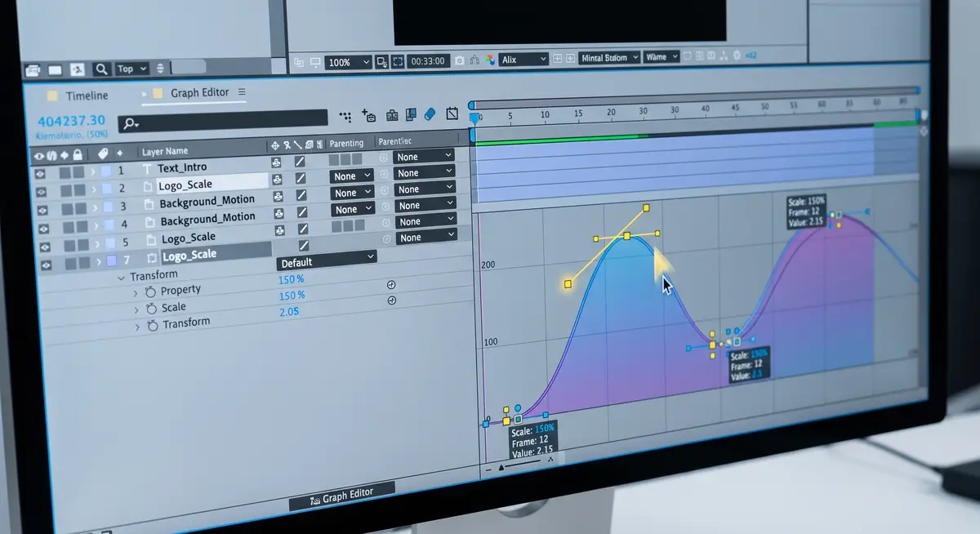
Task: Select the highlighted Logo_Scale layer 2 name
Action: tap(187, 185)
